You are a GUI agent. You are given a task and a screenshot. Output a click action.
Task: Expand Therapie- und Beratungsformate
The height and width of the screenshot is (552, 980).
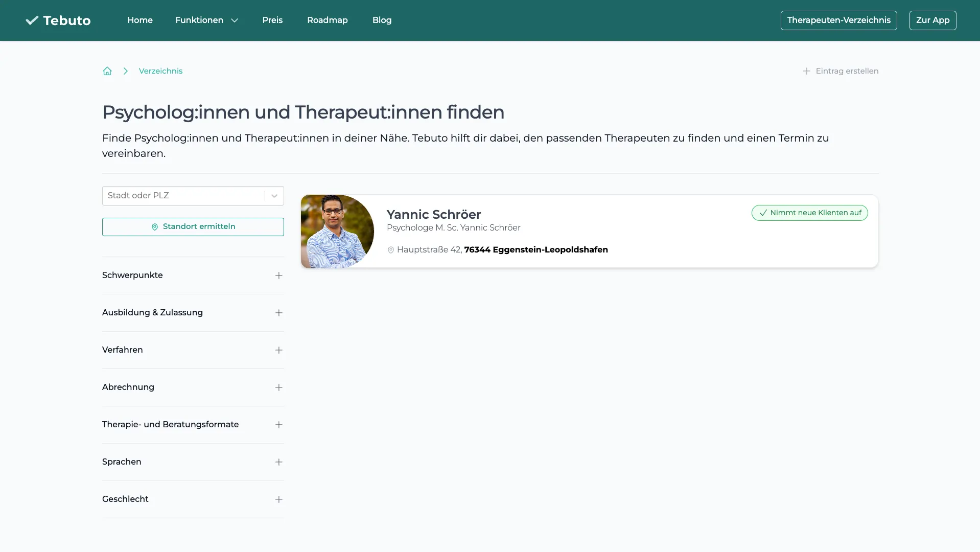(x=278, y=424)
